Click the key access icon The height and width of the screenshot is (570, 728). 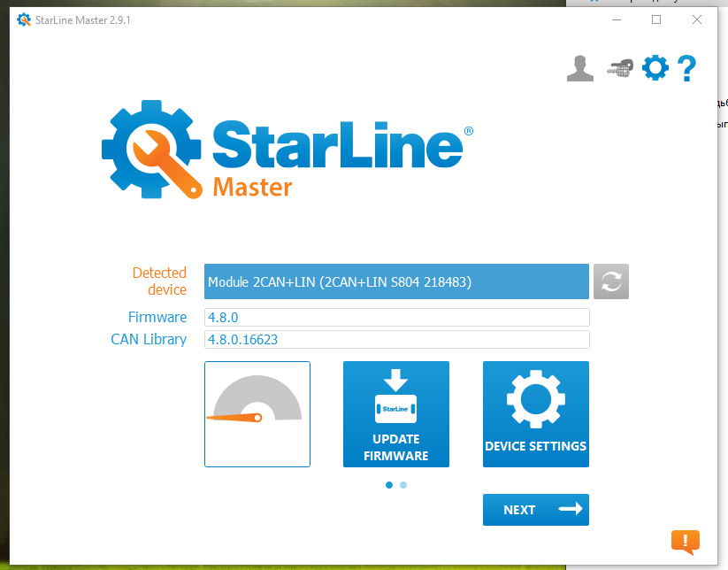pos(620,68)
